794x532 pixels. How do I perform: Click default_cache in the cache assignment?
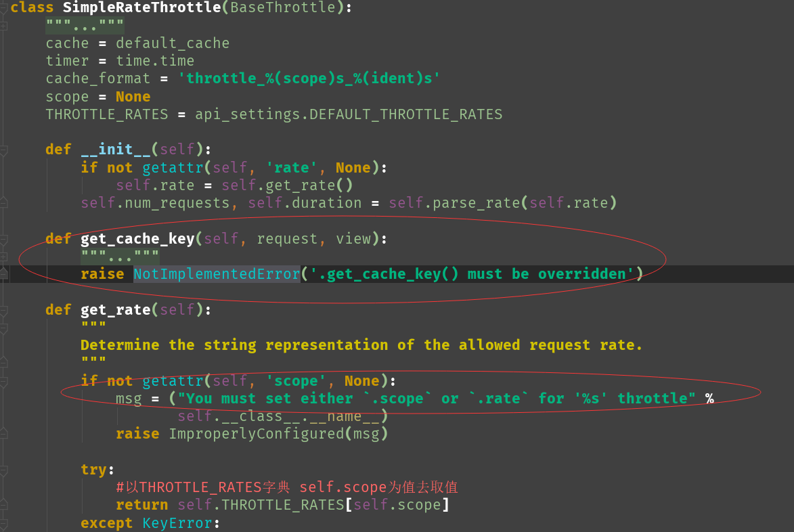coord(172,43)
